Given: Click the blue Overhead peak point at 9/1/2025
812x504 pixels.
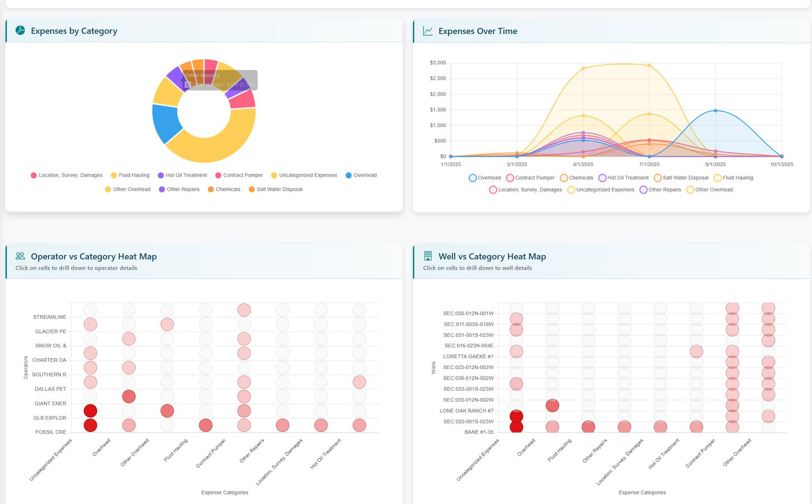Looking at the screenshot, I should tap(716, 111).
